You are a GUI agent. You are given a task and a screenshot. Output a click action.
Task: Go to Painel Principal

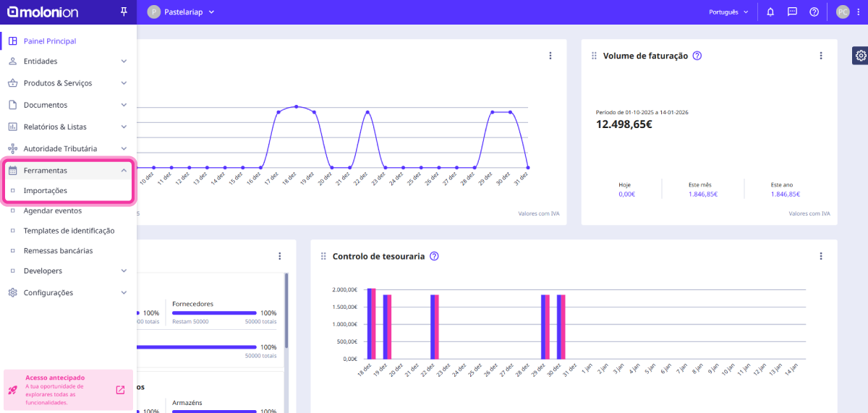click(49, 41)
